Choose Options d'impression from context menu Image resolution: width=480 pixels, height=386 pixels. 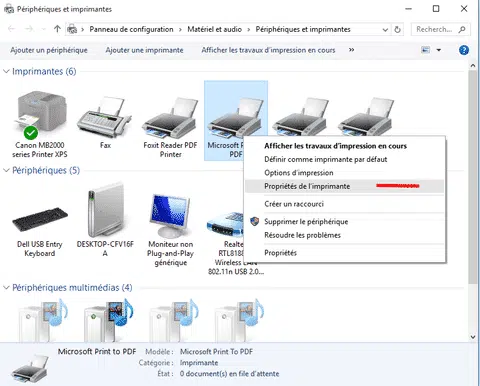pyautogui.click(x=345, y=173)
